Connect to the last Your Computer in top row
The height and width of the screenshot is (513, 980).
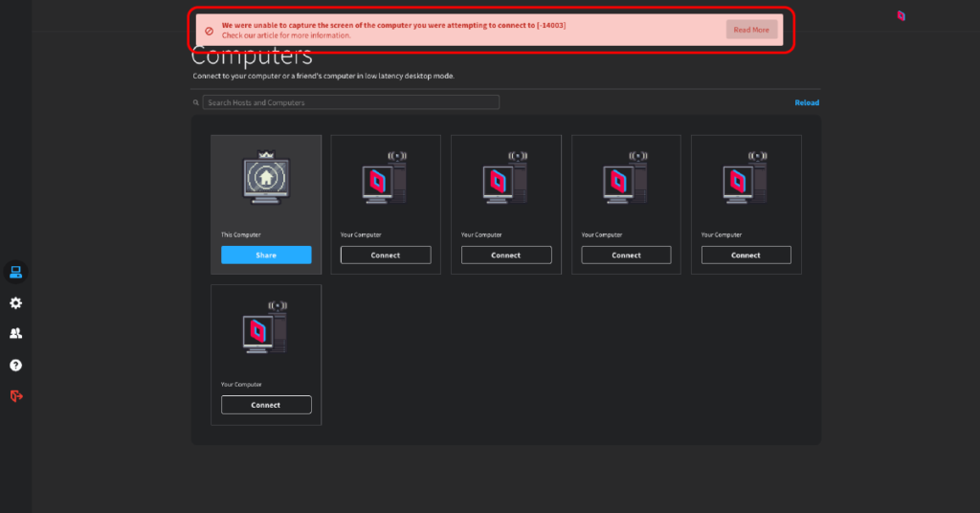click(746, 256)
